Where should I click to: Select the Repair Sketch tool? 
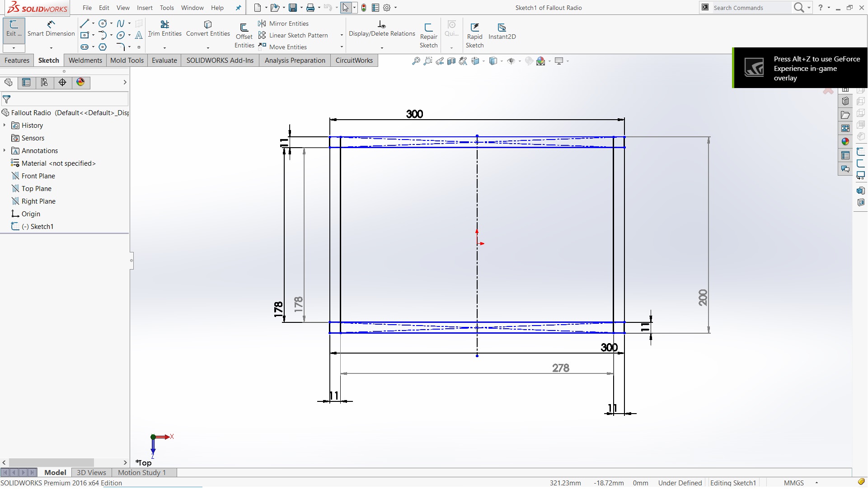click(x=428, y=33)
